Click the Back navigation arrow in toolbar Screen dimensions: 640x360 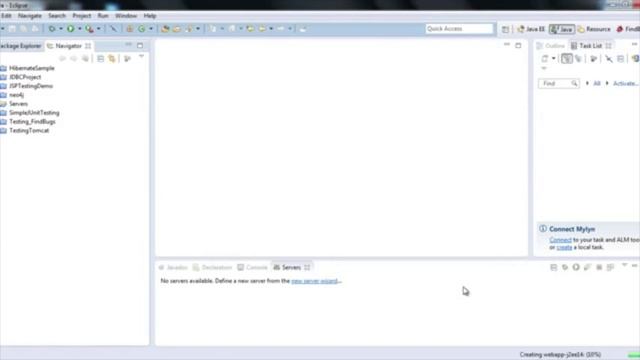tap(262, 29)
